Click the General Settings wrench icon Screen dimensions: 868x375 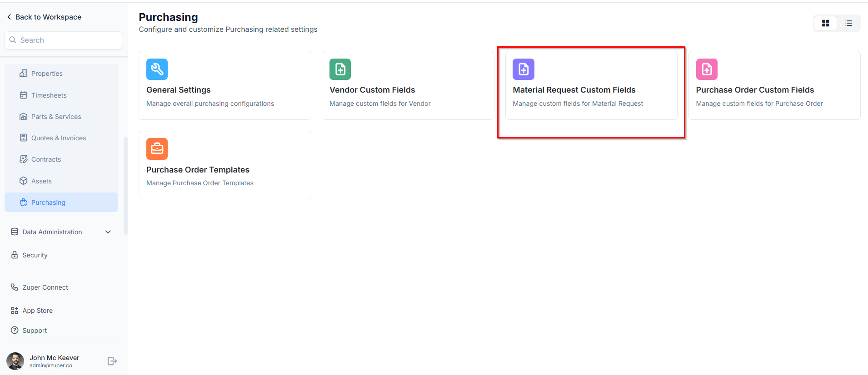click(157, 69)
